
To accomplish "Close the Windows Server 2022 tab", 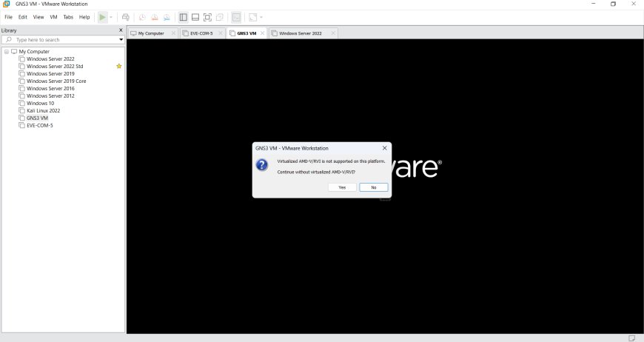I will pyautogui.click(x=333, y=33).
